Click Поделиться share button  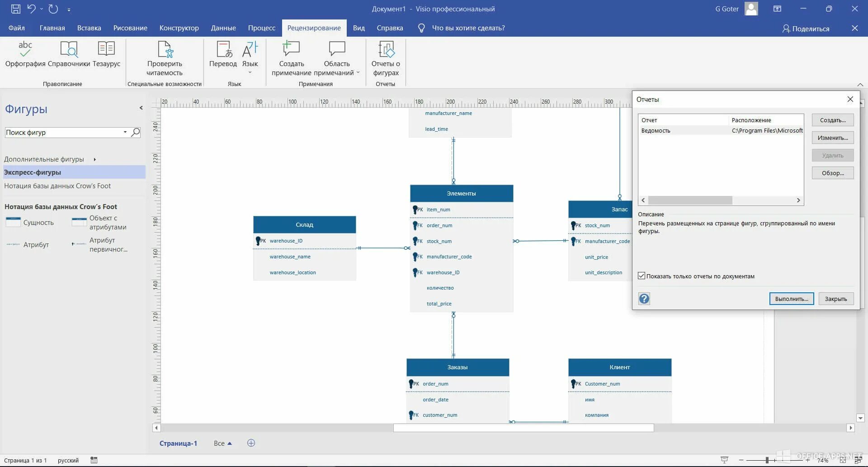[806, 29]
